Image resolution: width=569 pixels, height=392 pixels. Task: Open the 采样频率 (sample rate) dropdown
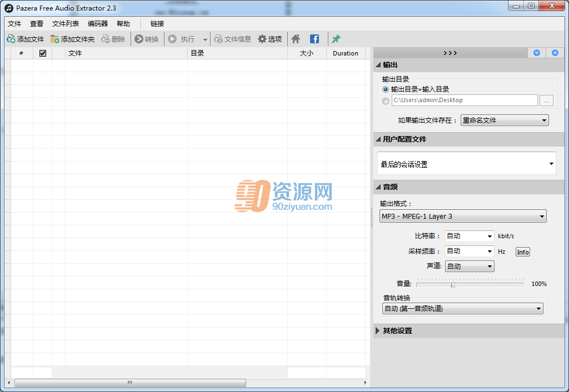pyautogui.click(x=470, y=251)
